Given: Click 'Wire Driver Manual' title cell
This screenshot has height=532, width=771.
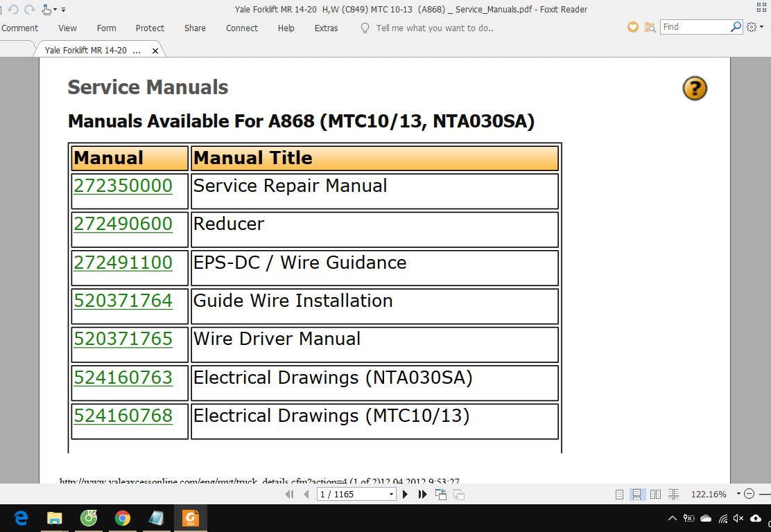Looking at the screenshot, I should pos(374,344).
